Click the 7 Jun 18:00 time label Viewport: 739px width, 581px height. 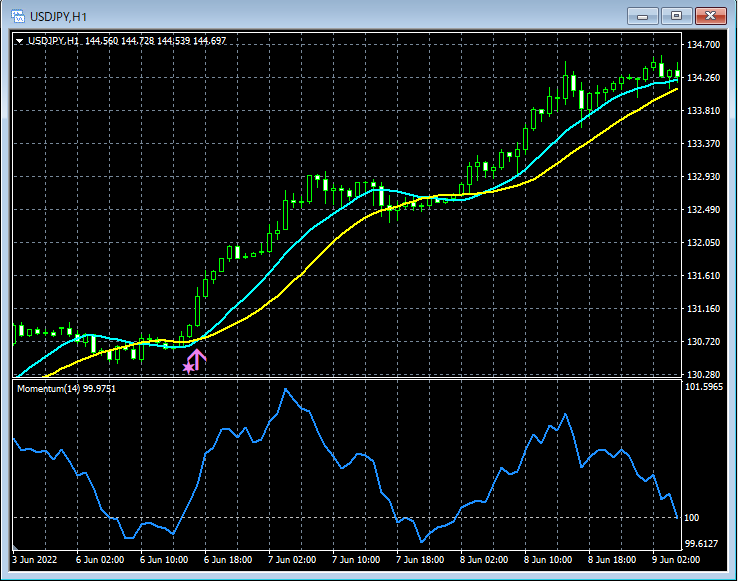click(420, 560)
